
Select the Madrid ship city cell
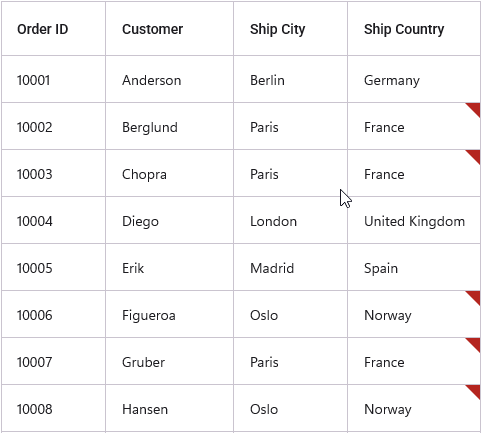pos(291,267)
